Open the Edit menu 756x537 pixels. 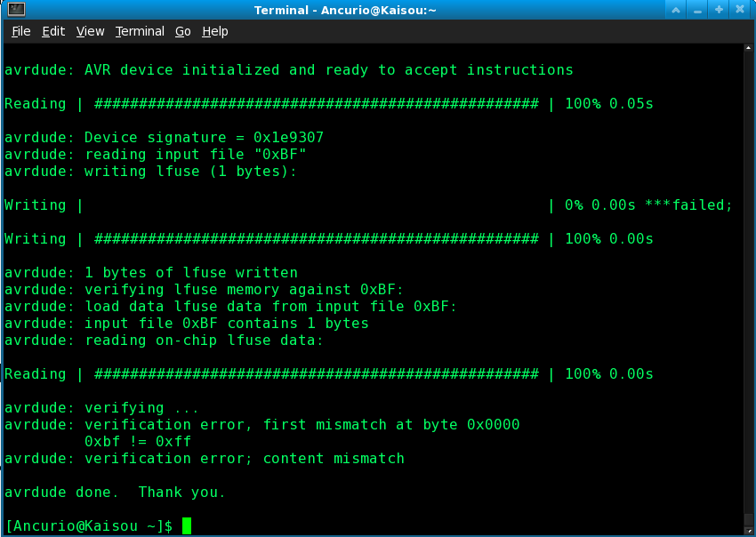click(53, 31)
